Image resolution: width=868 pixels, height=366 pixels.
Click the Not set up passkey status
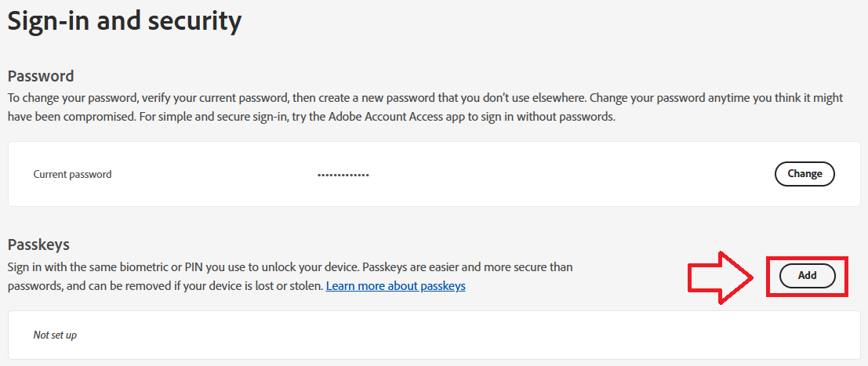(55, 335)
